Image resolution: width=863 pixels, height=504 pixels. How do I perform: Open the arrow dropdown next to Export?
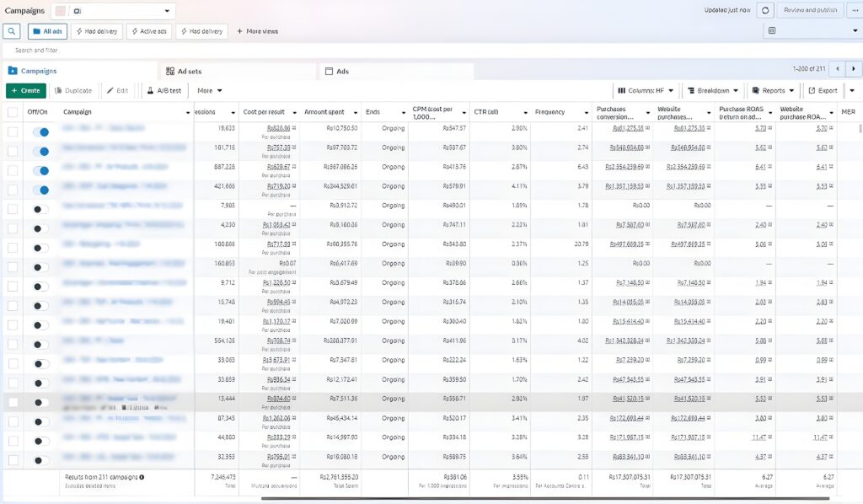852,91
